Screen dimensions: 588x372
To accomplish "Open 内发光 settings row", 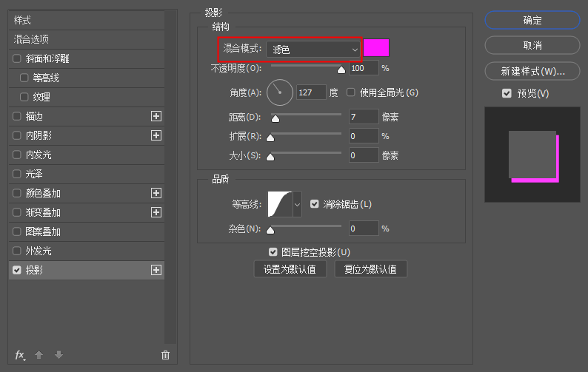I will tap(87, 155).
